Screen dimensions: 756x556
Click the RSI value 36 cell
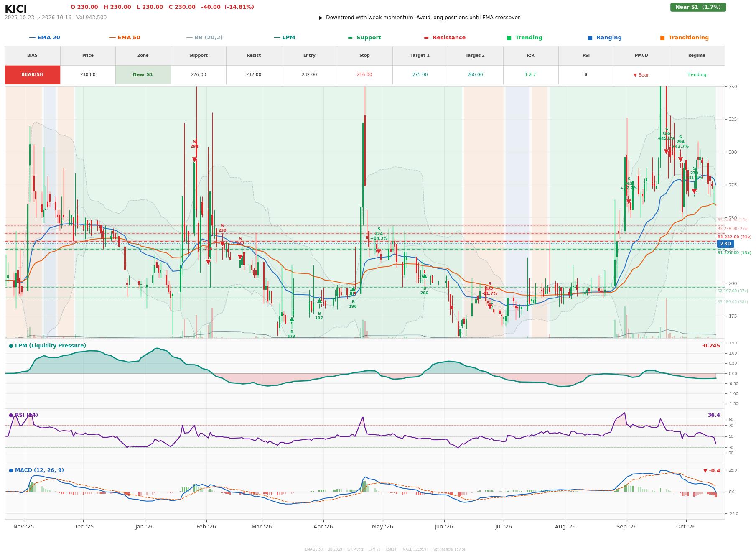pos(586,75)
